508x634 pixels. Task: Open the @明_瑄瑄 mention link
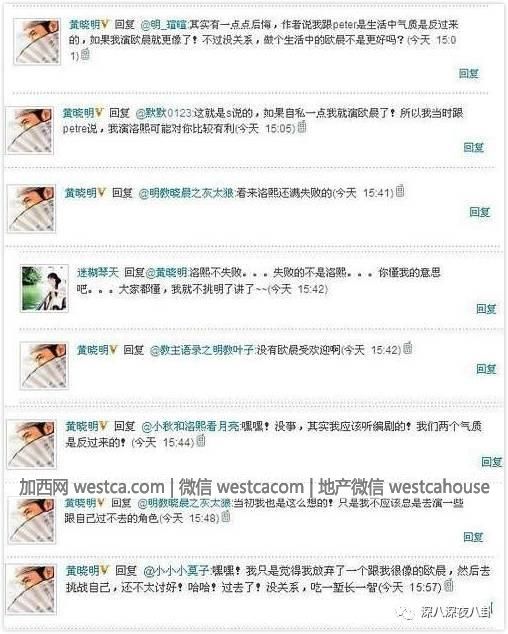164,25
